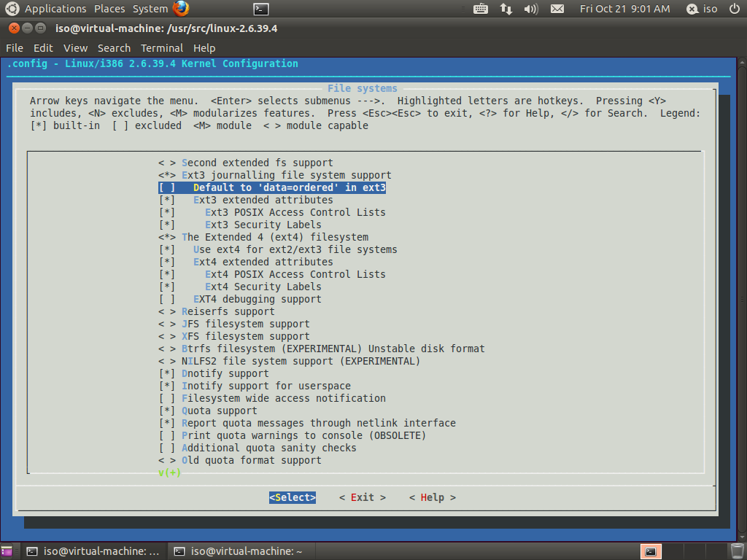Click the clock showing Fri Oct 21

click(624, 9)
